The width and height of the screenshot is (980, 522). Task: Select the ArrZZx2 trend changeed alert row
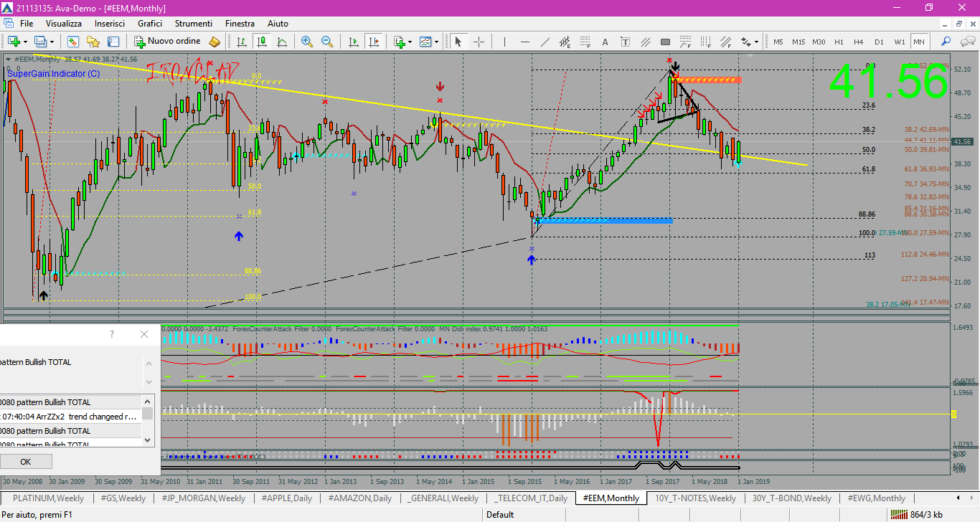click(70, 416)
